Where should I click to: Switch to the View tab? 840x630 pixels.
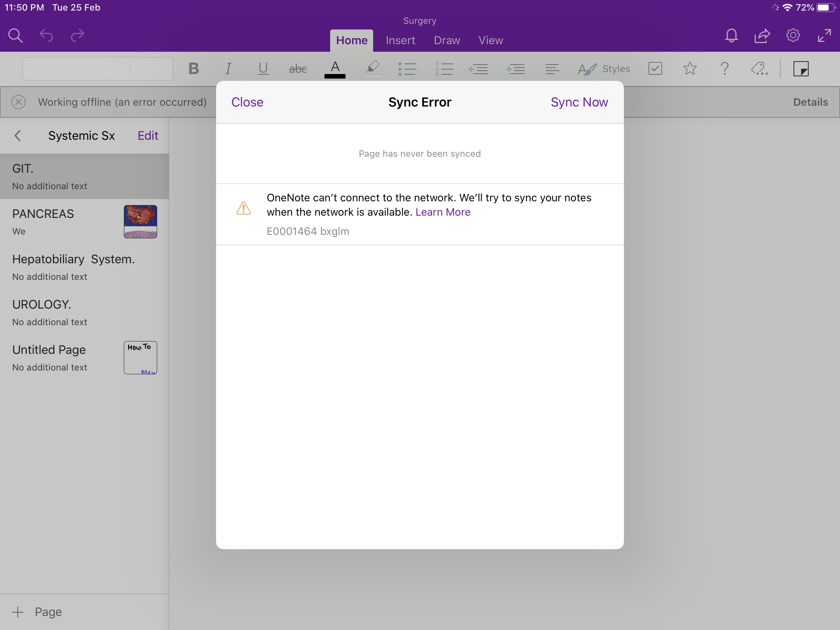click(x=491, y=40)
